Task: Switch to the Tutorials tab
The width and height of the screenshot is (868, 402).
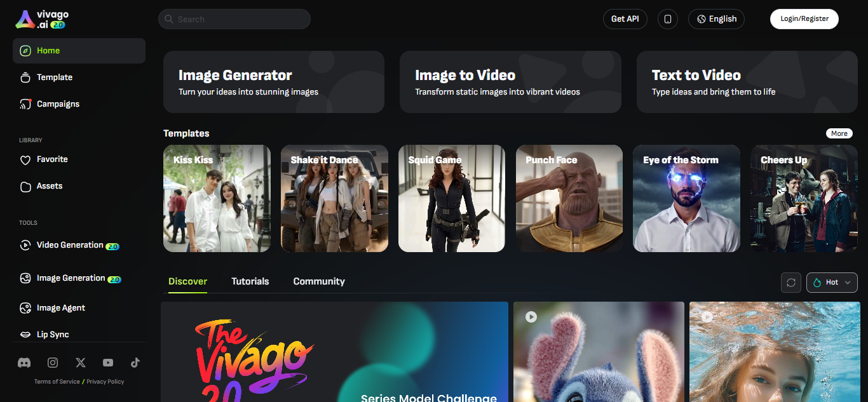Action: point(250,281)
